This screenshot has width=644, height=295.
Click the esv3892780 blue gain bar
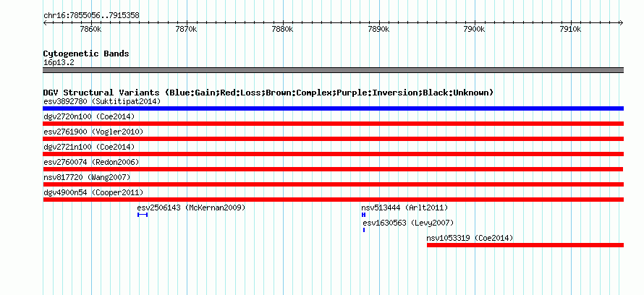[333, 108]
